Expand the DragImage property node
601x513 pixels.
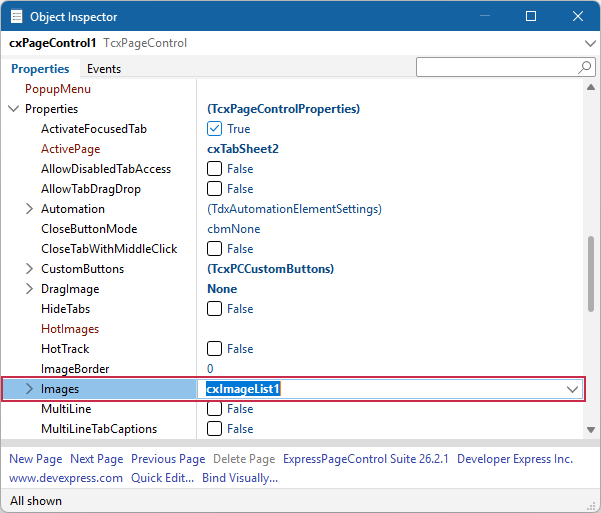(30, 289)
